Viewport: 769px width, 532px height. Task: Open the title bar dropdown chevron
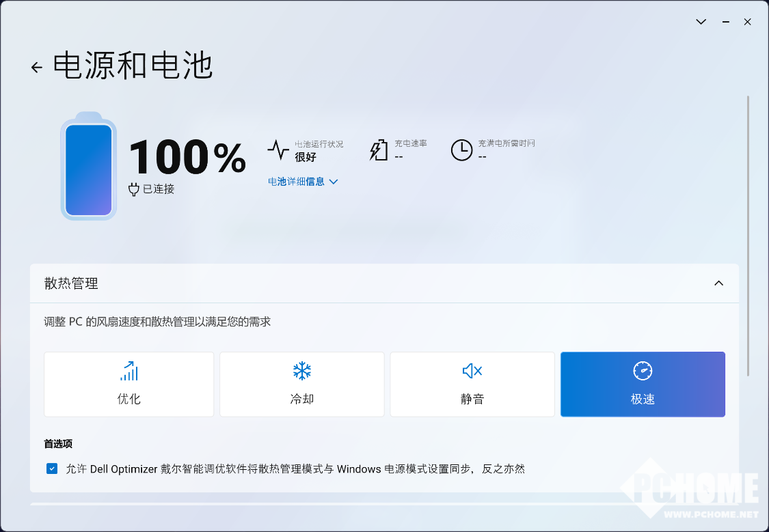(701, 22)
